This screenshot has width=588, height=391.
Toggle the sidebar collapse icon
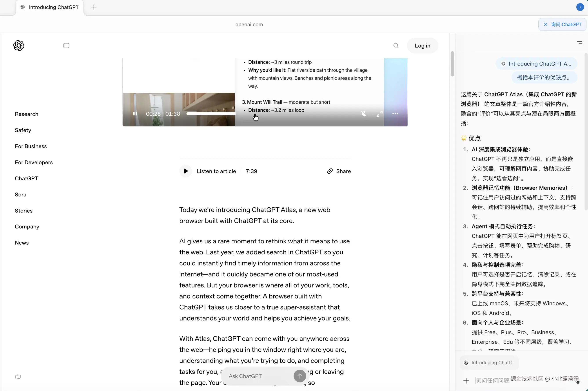tap(66, 46)
